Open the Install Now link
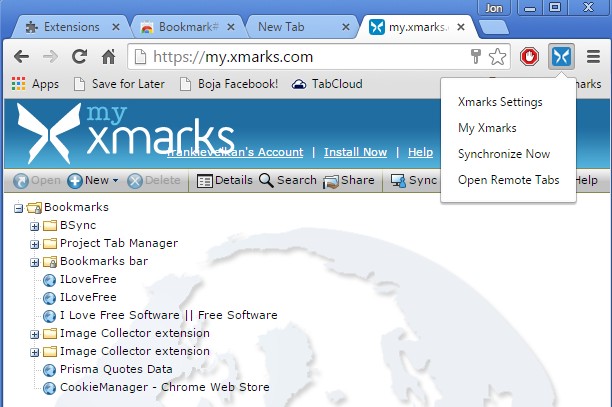The width and height of the screenshot is (612, 407). [356, 152]
